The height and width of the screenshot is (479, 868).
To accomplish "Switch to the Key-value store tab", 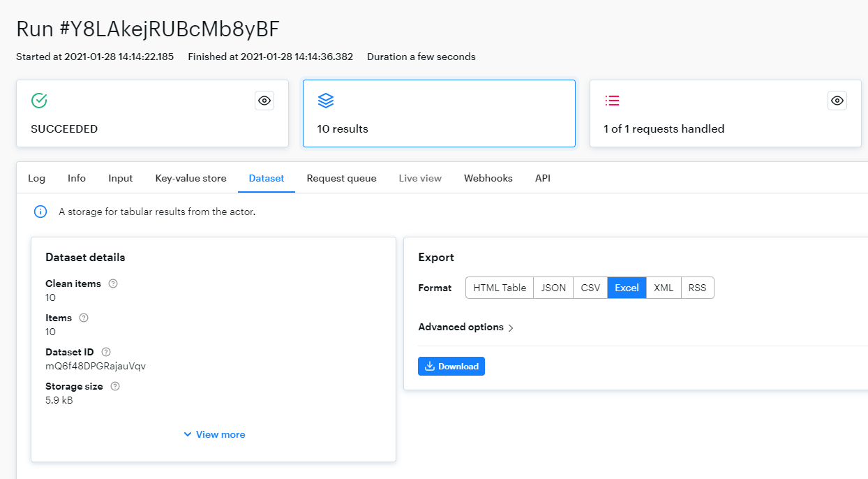I will 191,178.
